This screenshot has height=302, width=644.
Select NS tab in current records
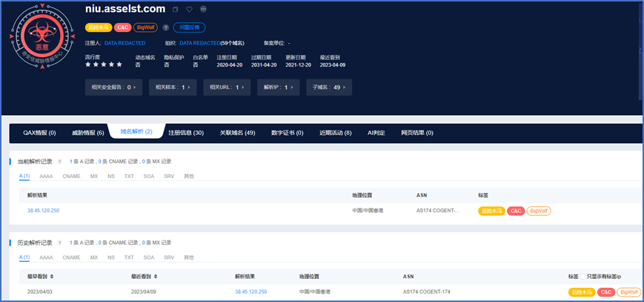tap(111, 176)
